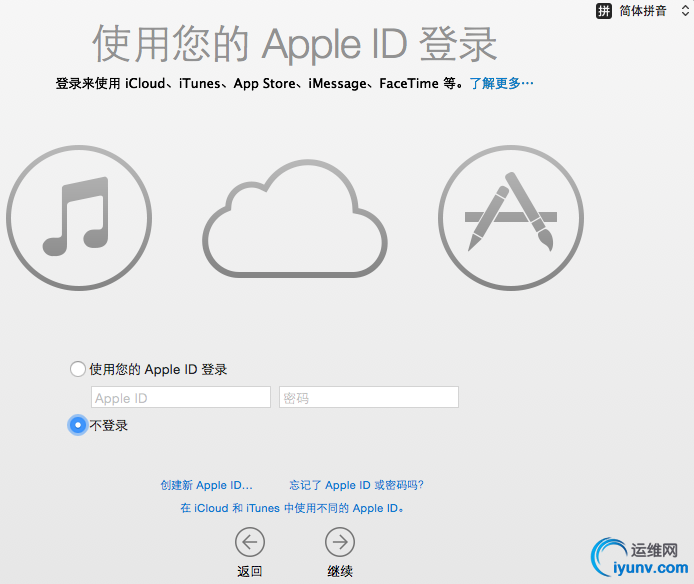The image size is (694, 584).
Task: Select the 使用您的 Apple ID 登录 radio button
Action: click(x=77, y=369)
